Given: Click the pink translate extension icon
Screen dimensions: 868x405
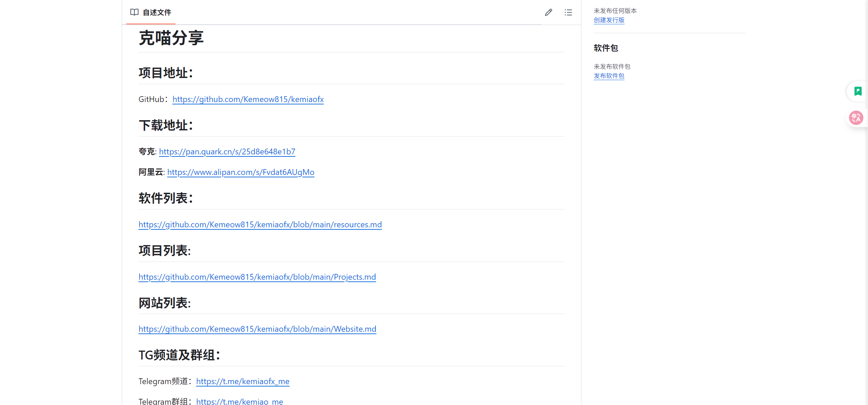Looking at the screenshot, I should [x=856, y=118].
